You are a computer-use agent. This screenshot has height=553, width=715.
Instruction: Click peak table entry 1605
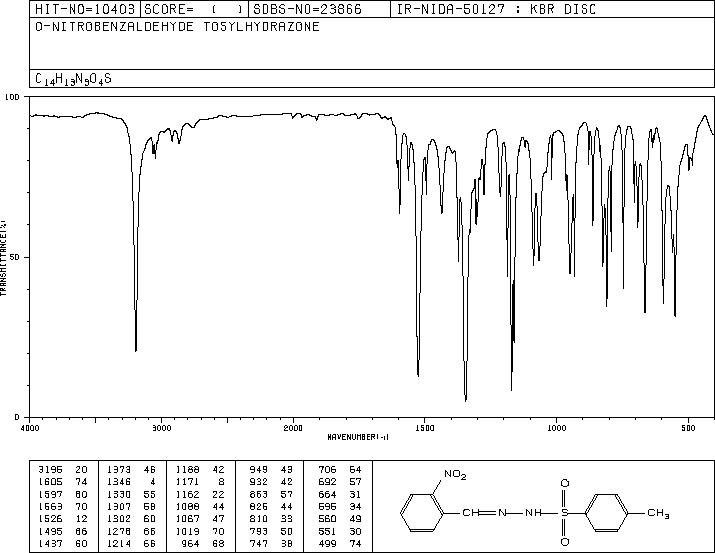[x=50, y=482]
